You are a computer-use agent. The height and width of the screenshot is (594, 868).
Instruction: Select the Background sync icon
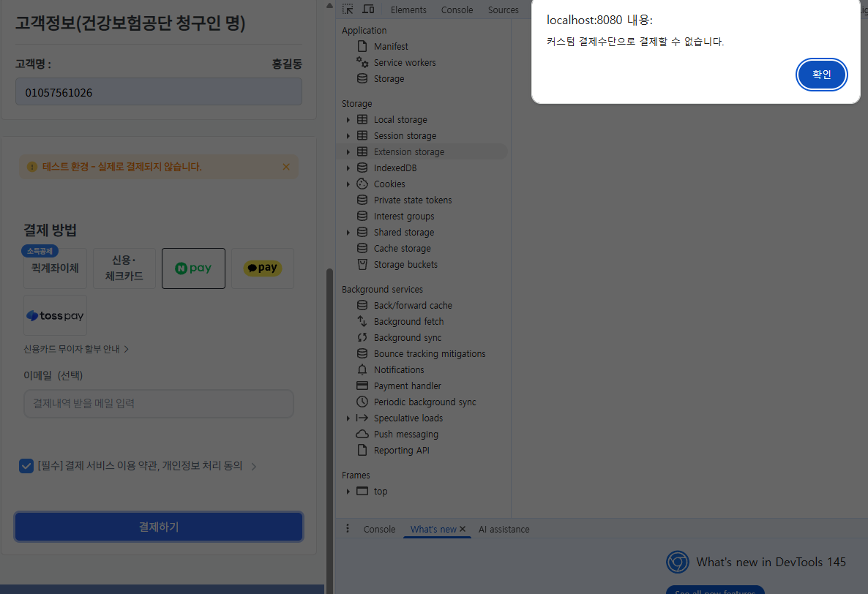[x=362, y=337]
